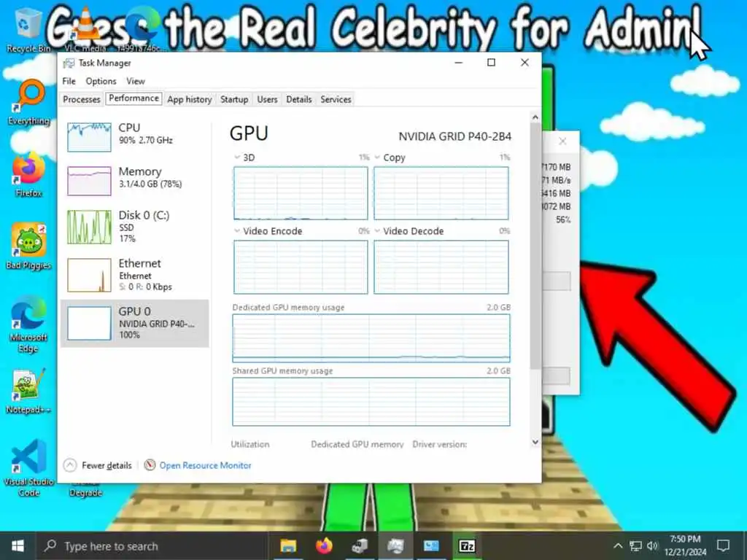Open the notification center icon
The image size is (747, 560).
(723, 545)
